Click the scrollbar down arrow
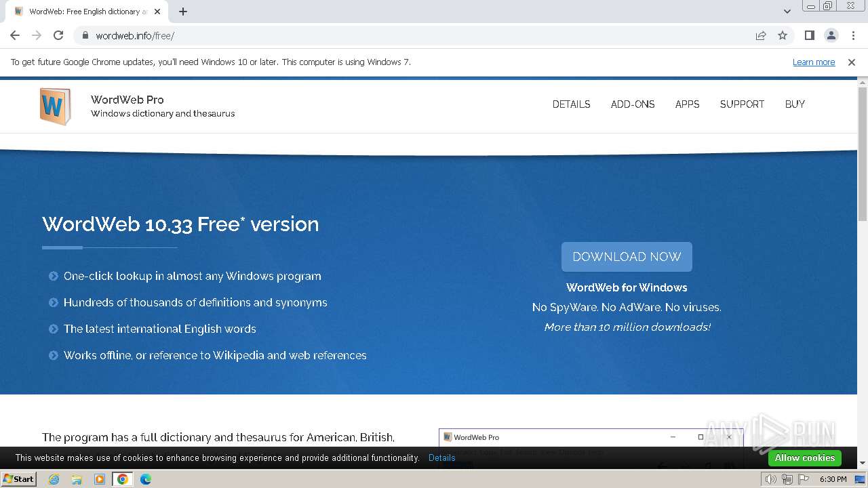 (x=863, y=463)
